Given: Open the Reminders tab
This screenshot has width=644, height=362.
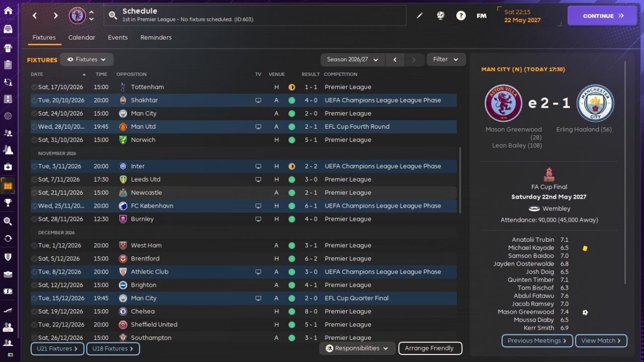Looking at the screenshot, I should pos(156,38).
